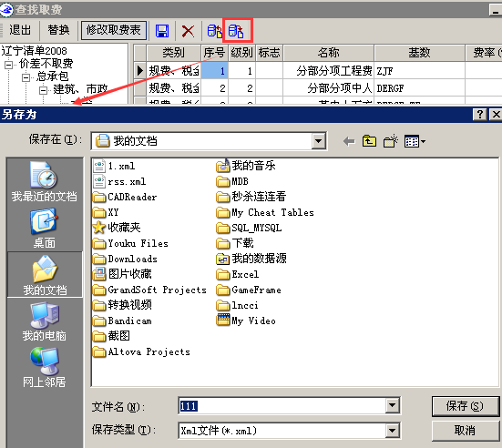
Task: Open My Computer in places bar
Action: (x=45, y=322)
